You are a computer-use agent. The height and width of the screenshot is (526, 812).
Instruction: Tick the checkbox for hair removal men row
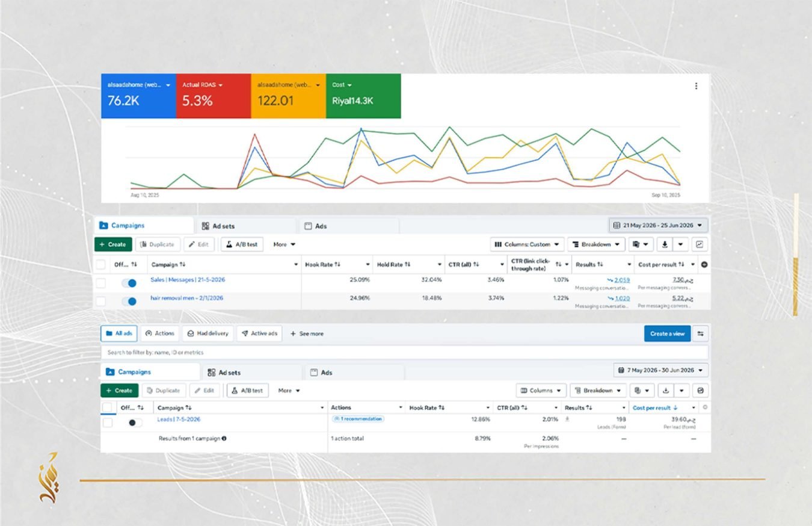tap(101, 301)
